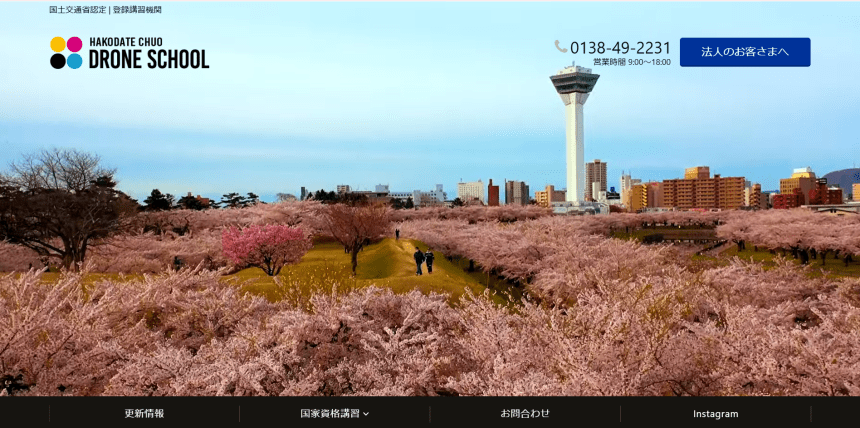Click the blue circle in the logo

(x=74, y=61)
